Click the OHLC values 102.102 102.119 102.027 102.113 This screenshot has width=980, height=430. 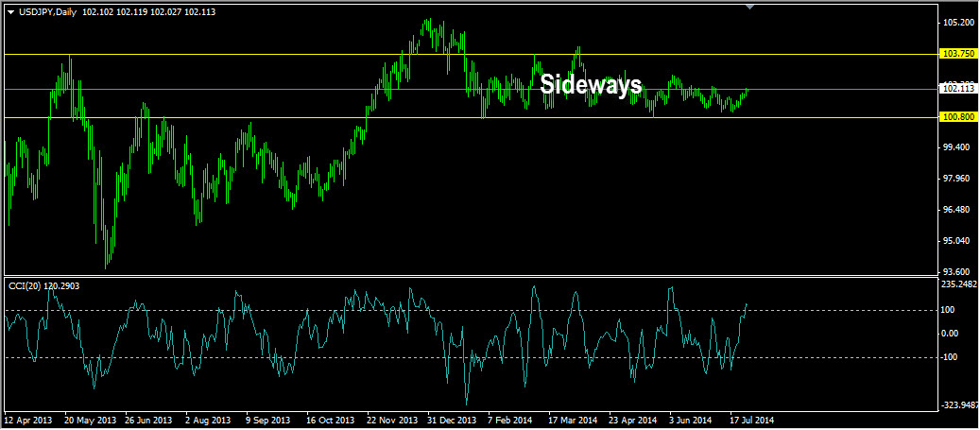[148, 11]
